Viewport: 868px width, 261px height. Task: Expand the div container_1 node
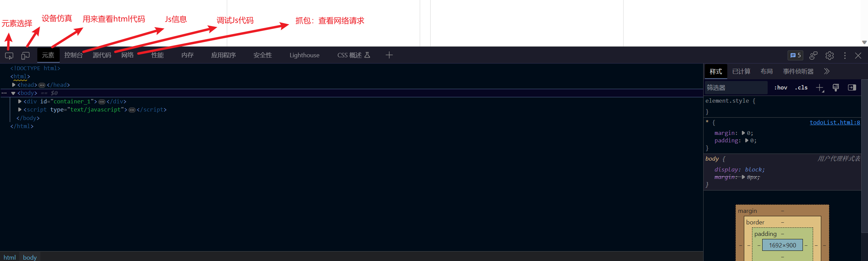coord(20,101)
